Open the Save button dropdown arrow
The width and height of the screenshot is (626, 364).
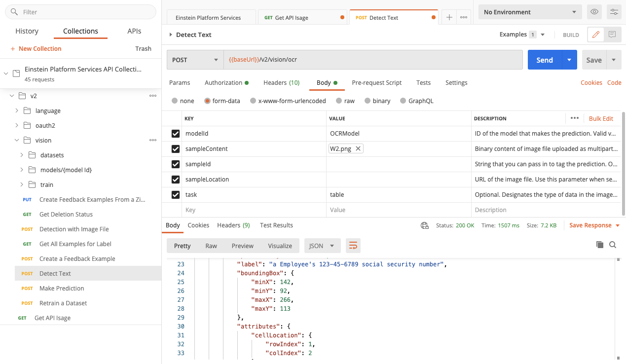614,60
